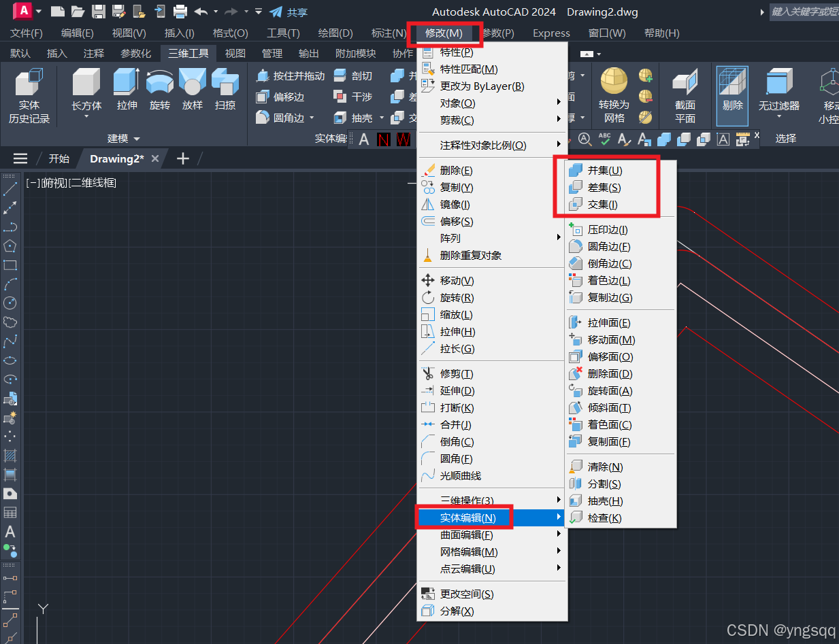Screen dimensions: 839x644
Task: Click the Start (开始) tab
Action: pyautogui.click(x=59, y=158)
